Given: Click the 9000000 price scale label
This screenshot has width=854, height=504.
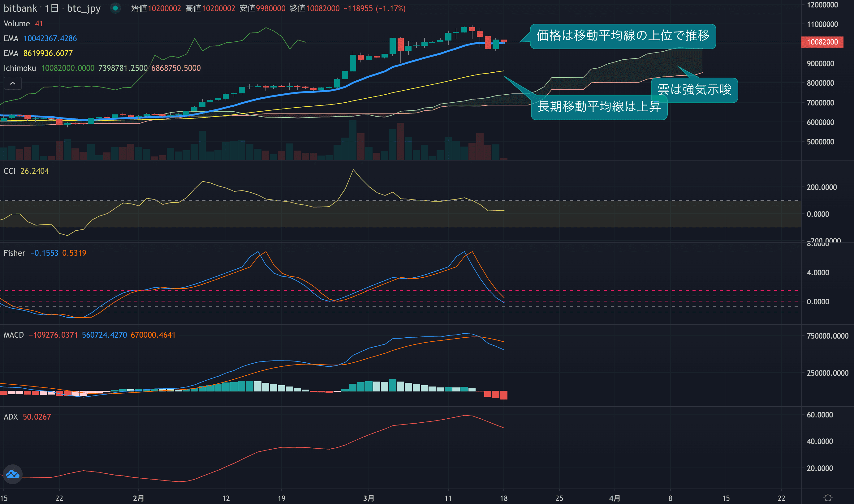Looking at the screenshot, I should point(820,63).
